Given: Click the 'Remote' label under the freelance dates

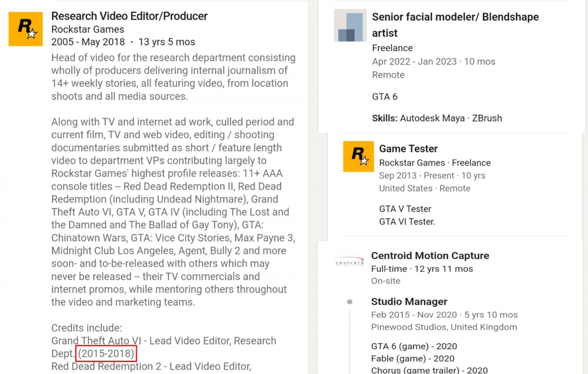Looking at the screenshot, I should click(x=388, y=75).
